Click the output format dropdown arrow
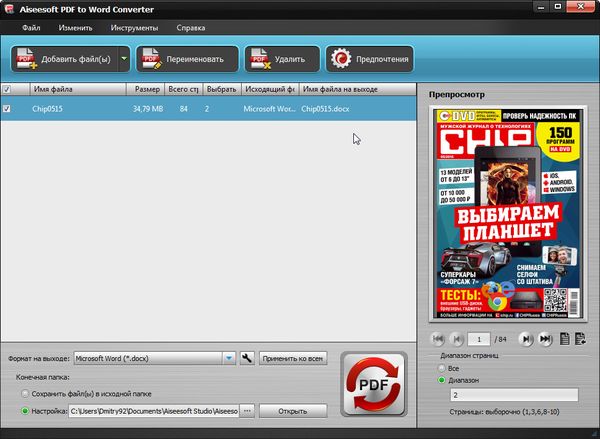 229,359
